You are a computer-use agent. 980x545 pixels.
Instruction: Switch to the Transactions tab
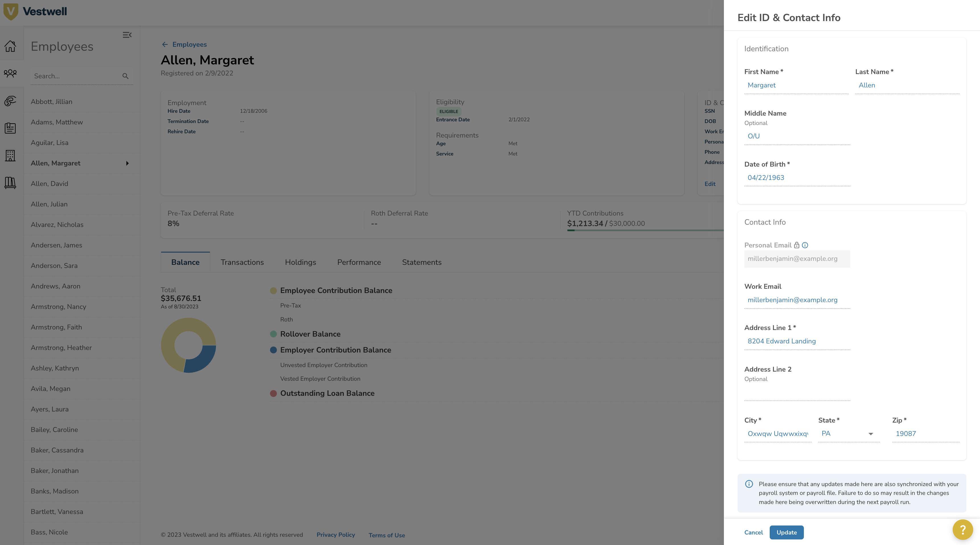click(242, 262)
